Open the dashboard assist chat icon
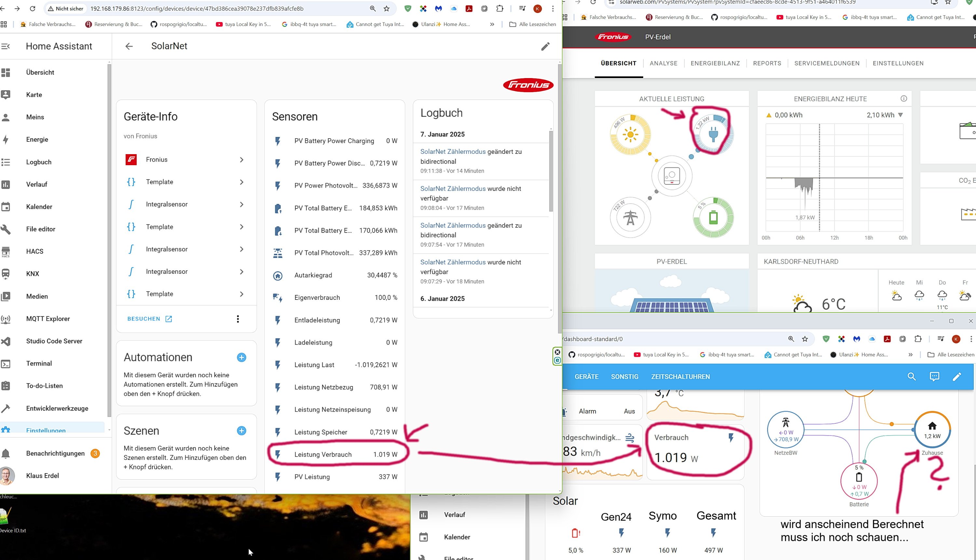Screen dimensions: 976x560 point(934,377)
